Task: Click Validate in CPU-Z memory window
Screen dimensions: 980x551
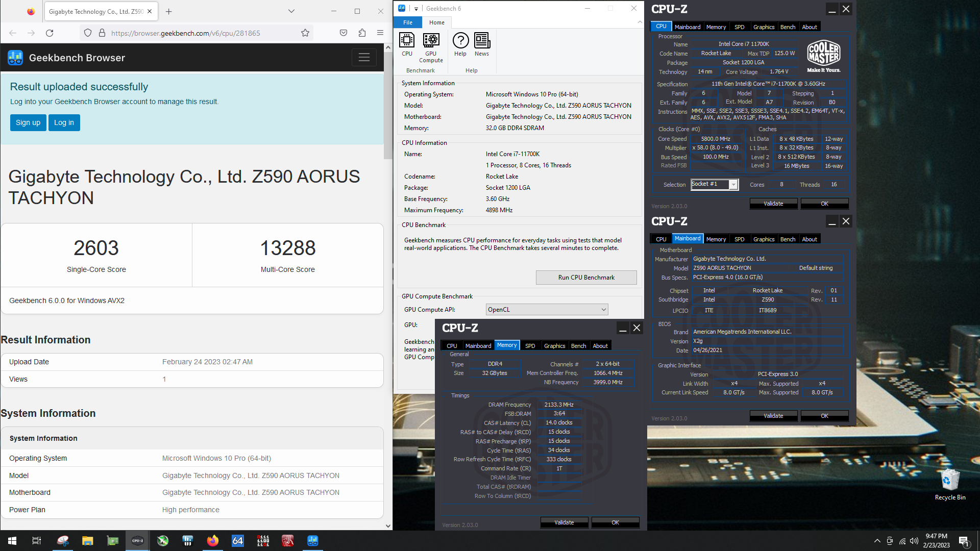Action: [564, 522]
